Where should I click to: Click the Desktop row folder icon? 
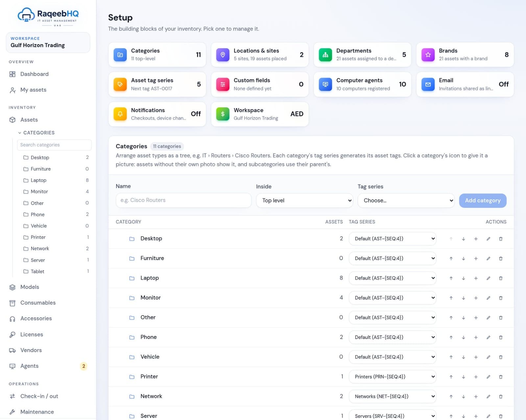coord(132,239)
